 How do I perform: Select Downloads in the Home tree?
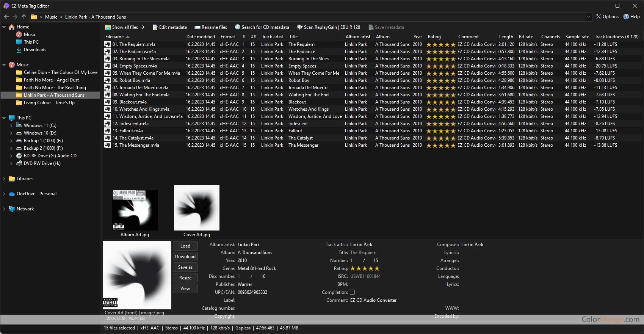35,50
